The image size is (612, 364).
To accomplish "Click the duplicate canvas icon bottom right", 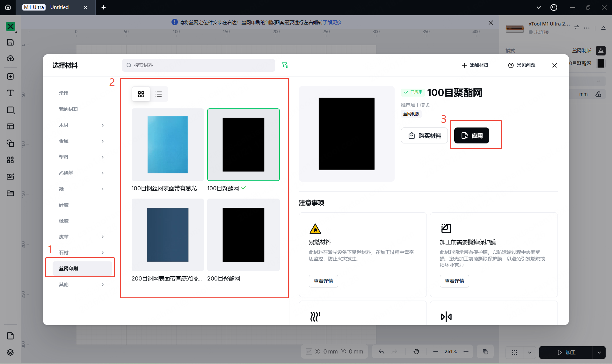I will [485, 352].
